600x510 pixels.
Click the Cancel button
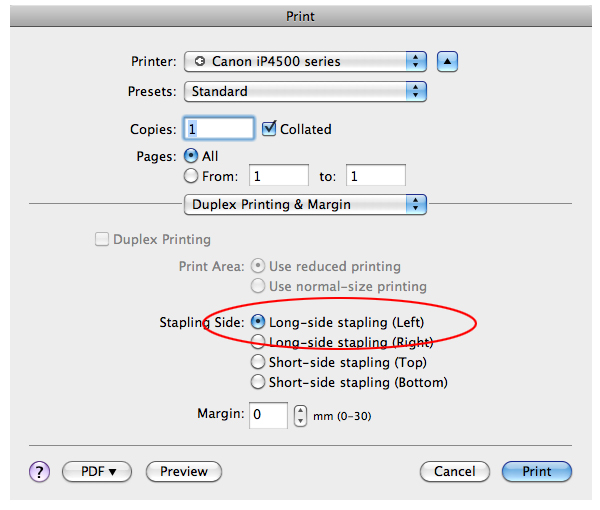coord(455,471)
